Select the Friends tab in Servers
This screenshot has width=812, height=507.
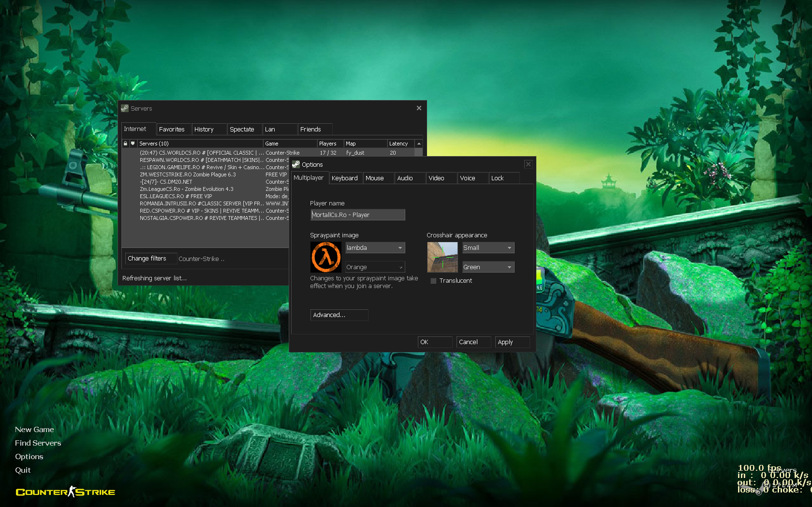(315, 129)
